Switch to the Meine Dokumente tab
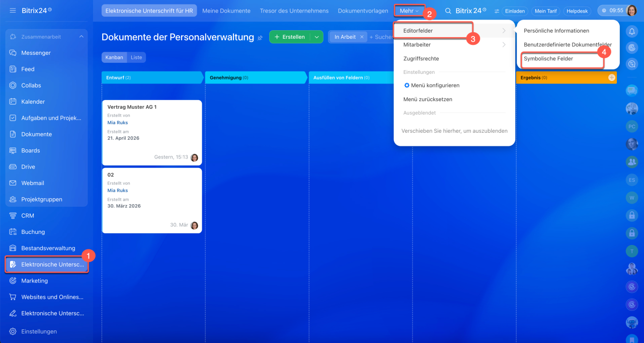This screenshot has height=343, width=644. pos(226,11)
